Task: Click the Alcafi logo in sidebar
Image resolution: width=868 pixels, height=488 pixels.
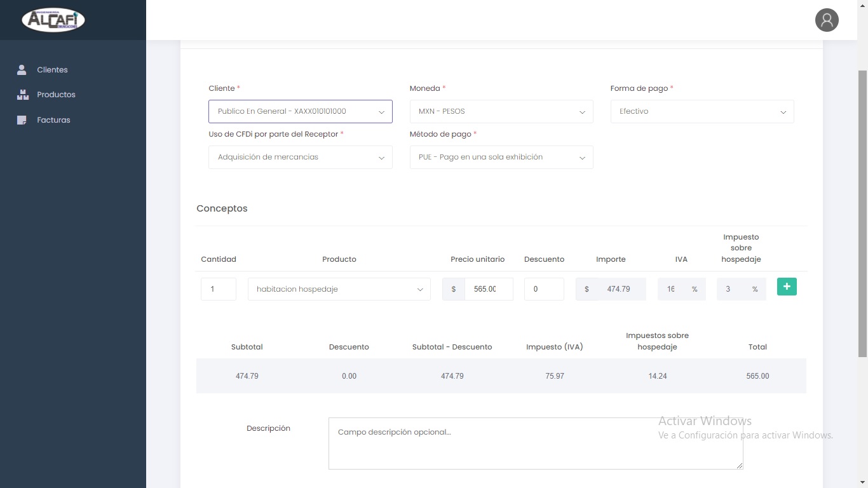Action: (x=53, y=20)
